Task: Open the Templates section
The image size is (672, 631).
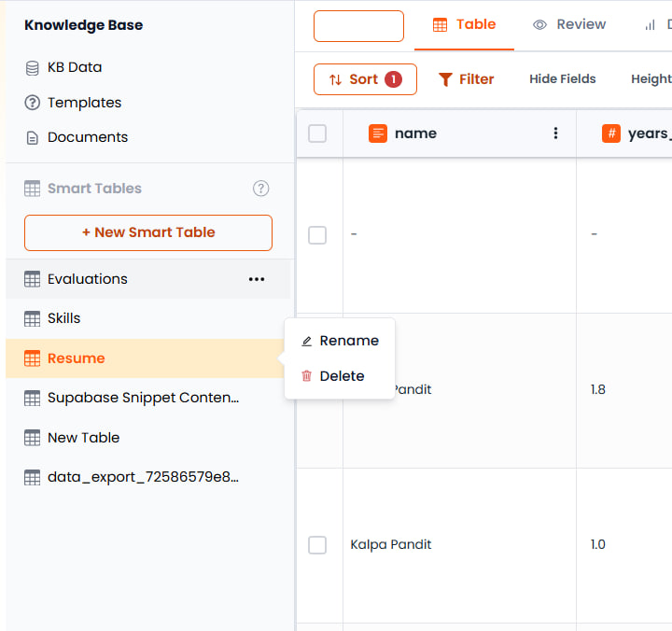Action: (73, 103)
